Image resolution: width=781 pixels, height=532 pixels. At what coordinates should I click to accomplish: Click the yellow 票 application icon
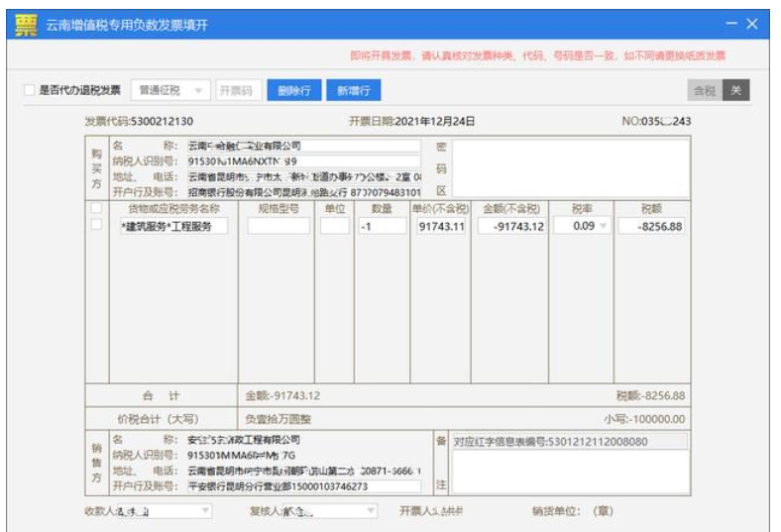coord(26,25)
